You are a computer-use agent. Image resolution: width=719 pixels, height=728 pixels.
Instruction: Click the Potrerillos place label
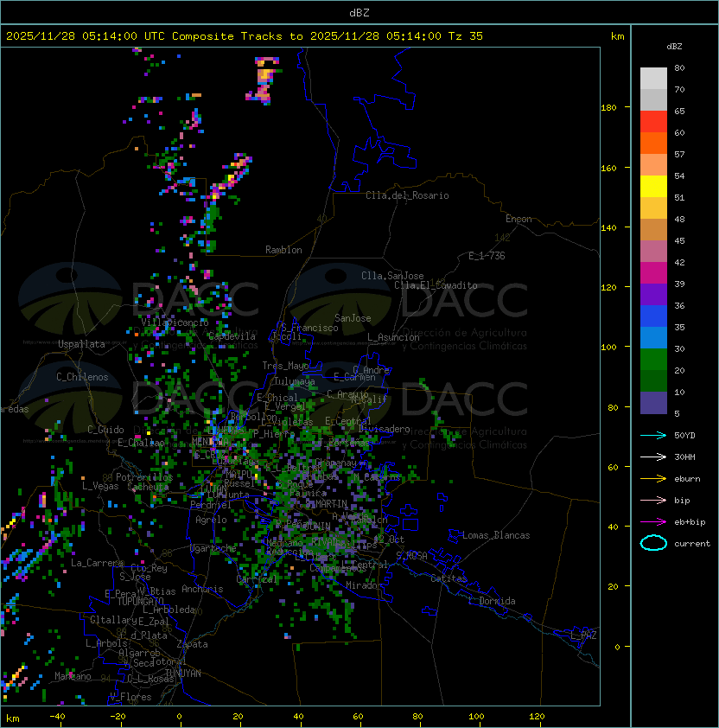pyautogui.click(x=144, y=477)
